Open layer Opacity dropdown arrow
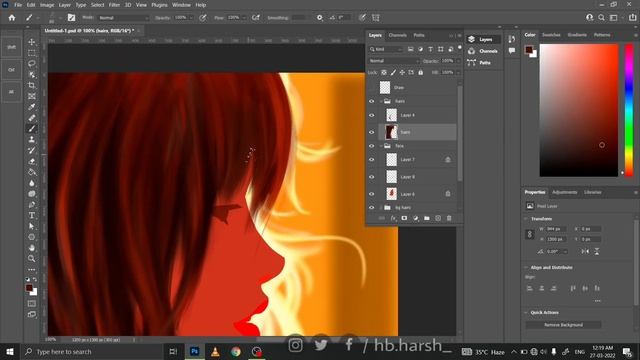The height and width of the screenshot is (360, 640). 458,61
